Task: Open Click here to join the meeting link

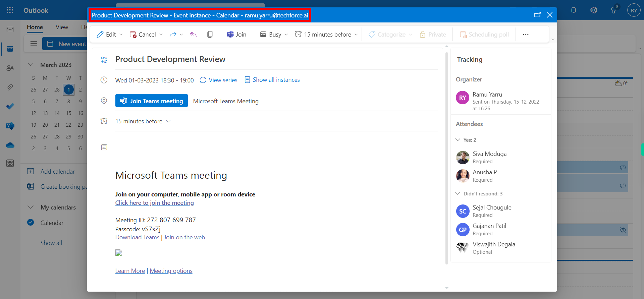Action: click(x=155, y=202)
